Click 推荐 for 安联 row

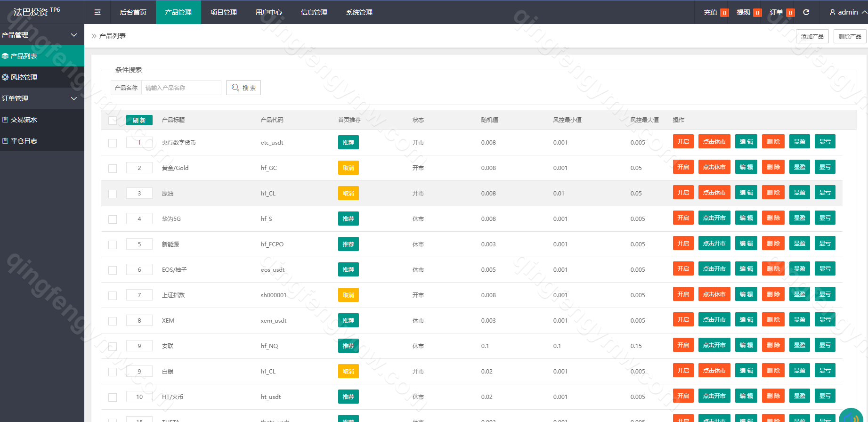[x=349, y=346]
